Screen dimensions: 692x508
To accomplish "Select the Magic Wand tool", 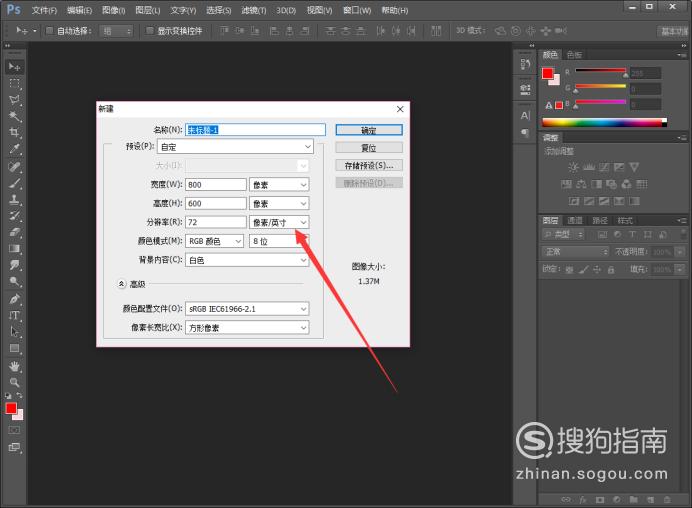I will (14, 116).
